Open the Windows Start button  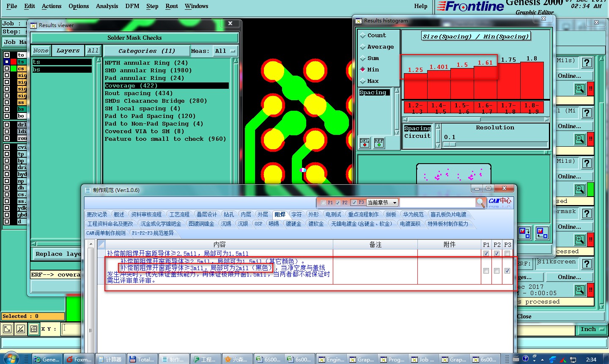(11, 359)
